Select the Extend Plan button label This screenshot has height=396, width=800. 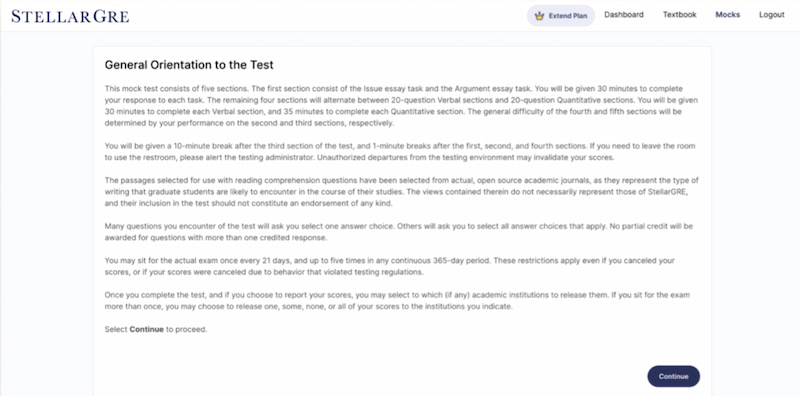click(x=568, y=16)
